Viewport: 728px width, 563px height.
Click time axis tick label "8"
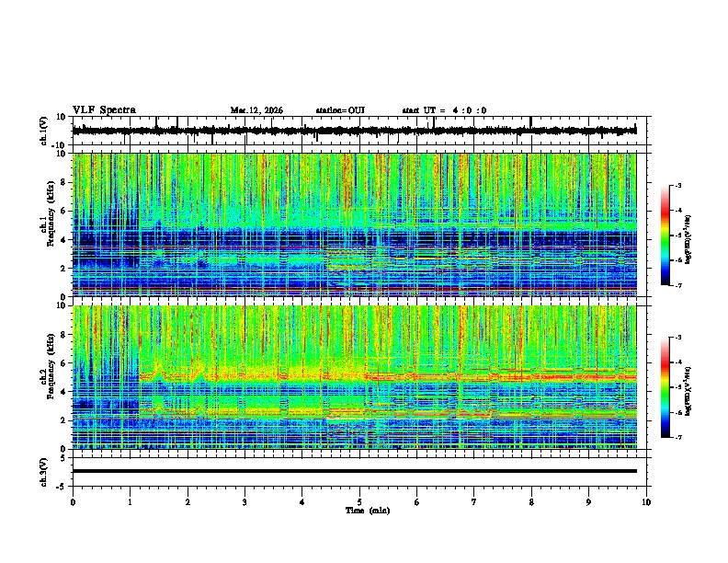pyautogui.click(x=531, y=502)
